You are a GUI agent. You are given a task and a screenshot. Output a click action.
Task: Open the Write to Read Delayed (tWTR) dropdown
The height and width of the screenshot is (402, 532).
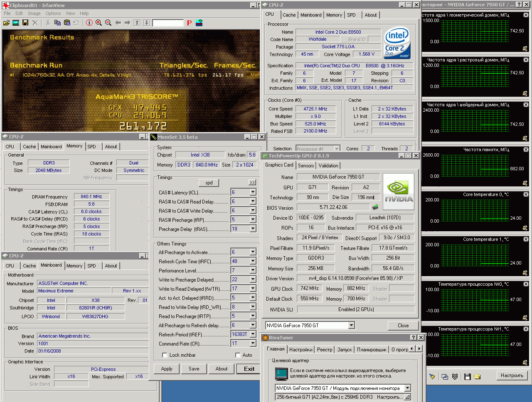tap(253, 289)
